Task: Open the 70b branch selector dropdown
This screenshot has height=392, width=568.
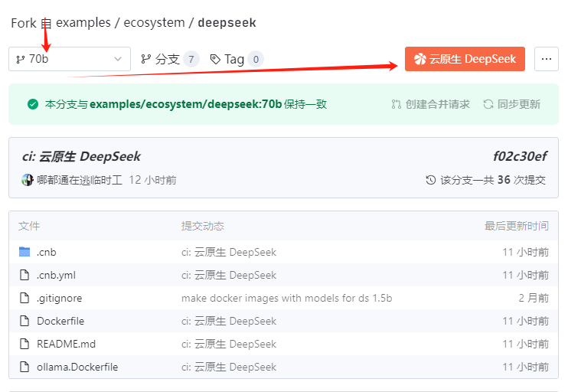Action: (69, 59)
